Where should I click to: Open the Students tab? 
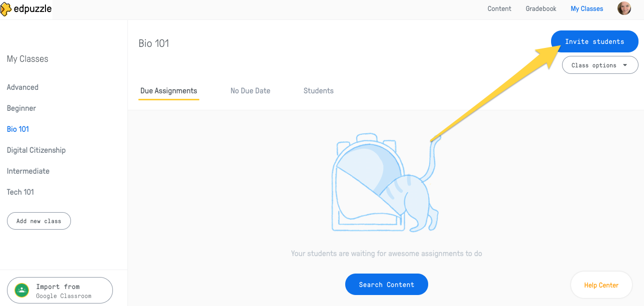coord(318,91)
